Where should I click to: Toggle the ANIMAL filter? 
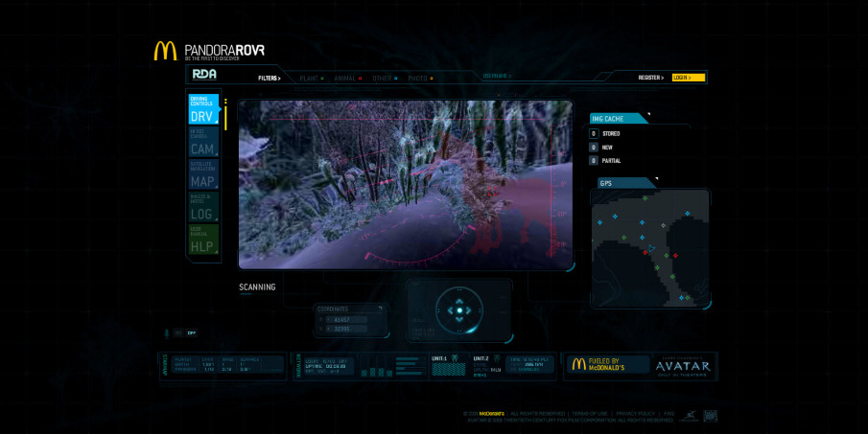tap(347, 79)
